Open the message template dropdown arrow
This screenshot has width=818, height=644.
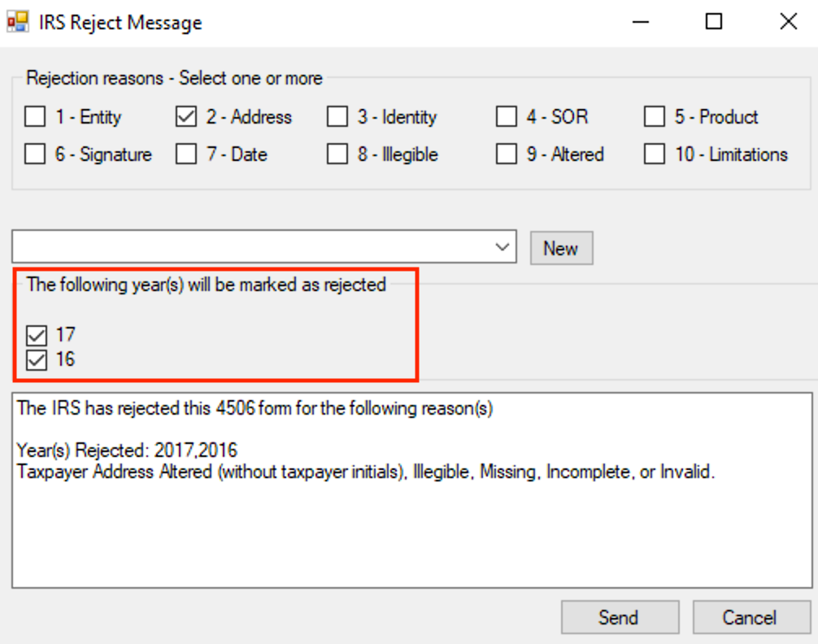pos(502,247)
